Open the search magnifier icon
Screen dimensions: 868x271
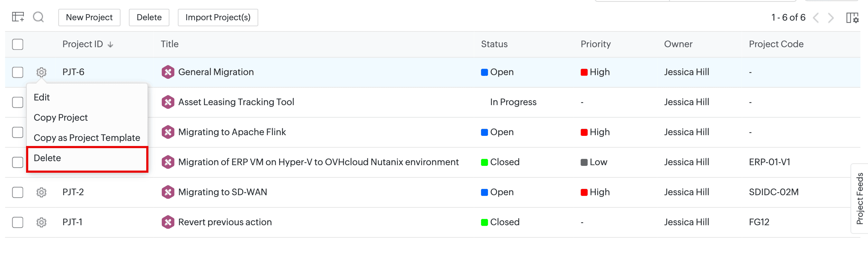point(38,17)
